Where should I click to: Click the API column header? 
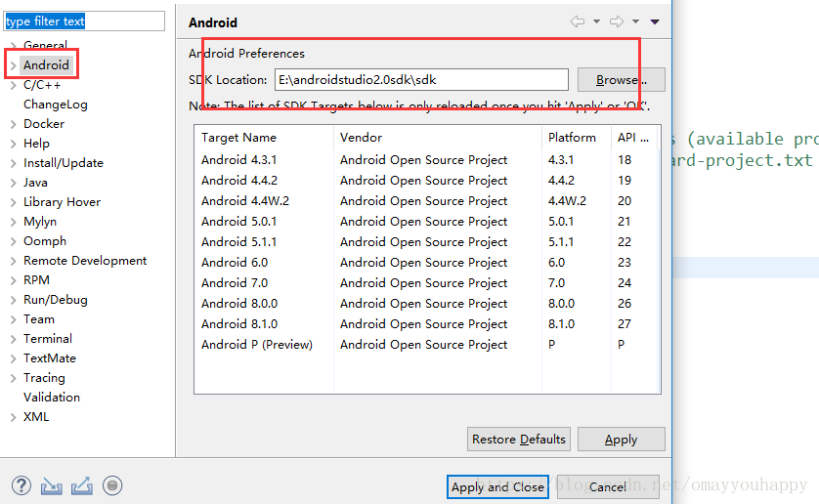coord(635,138)
